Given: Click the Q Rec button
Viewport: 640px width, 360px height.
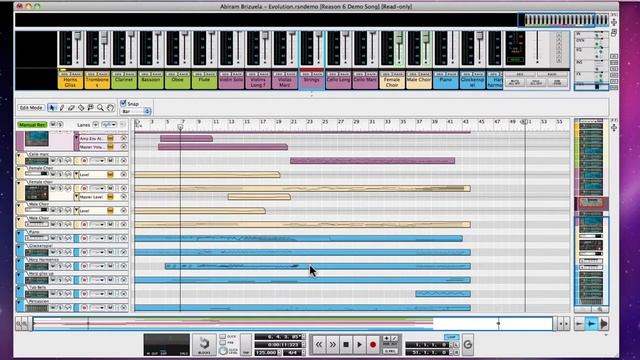Looking at the screenshot, I should tap(390, 351).
